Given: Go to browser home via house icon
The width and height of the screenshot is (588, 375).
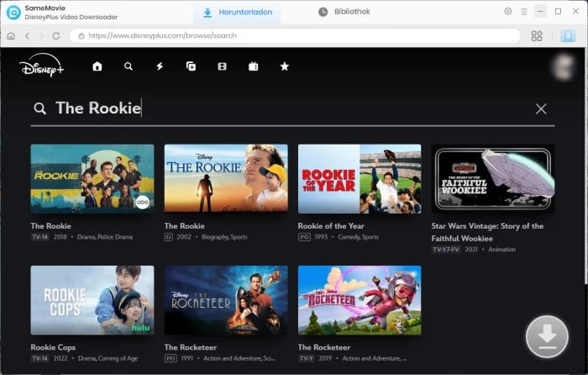Looking at the screenshot, I should coord(11,36).
